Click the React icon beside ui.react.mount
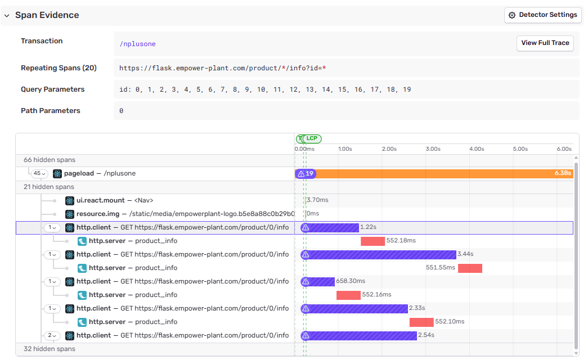Screen dimensions: 588x364 (x=70, y=200)
